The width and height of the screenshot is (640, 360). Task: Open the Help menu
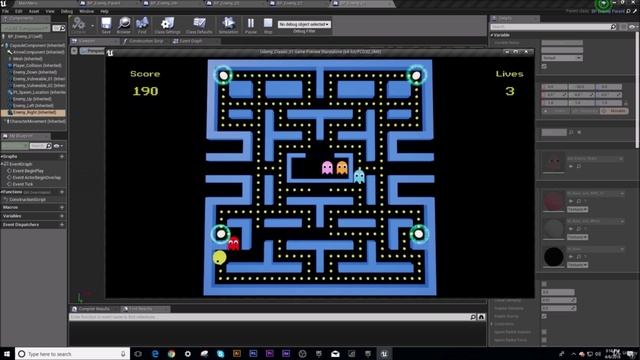(x=104, y=11)
